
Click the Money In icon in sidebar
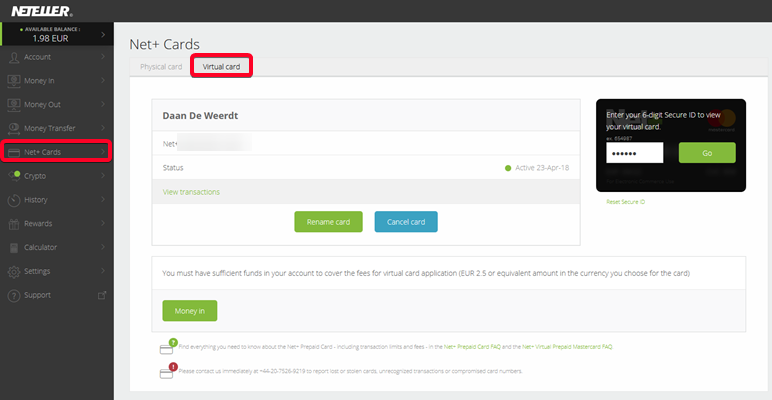(14, 81)
